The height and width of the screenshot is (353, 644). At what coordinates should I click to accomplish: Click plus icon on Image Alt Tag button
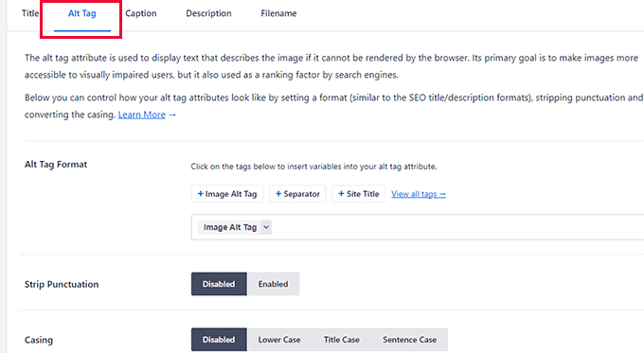[x=201, y=194]
